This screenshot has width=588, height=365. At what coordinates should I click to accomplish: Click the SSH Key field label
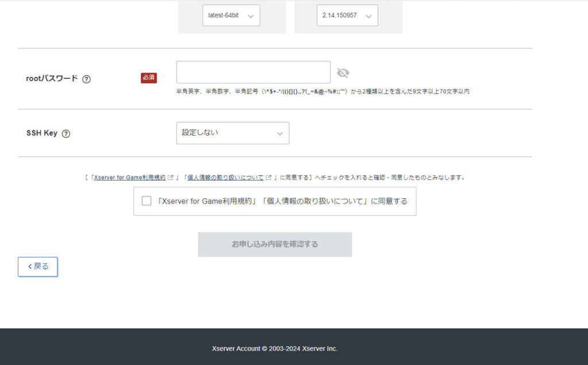(x=42, y=133)
